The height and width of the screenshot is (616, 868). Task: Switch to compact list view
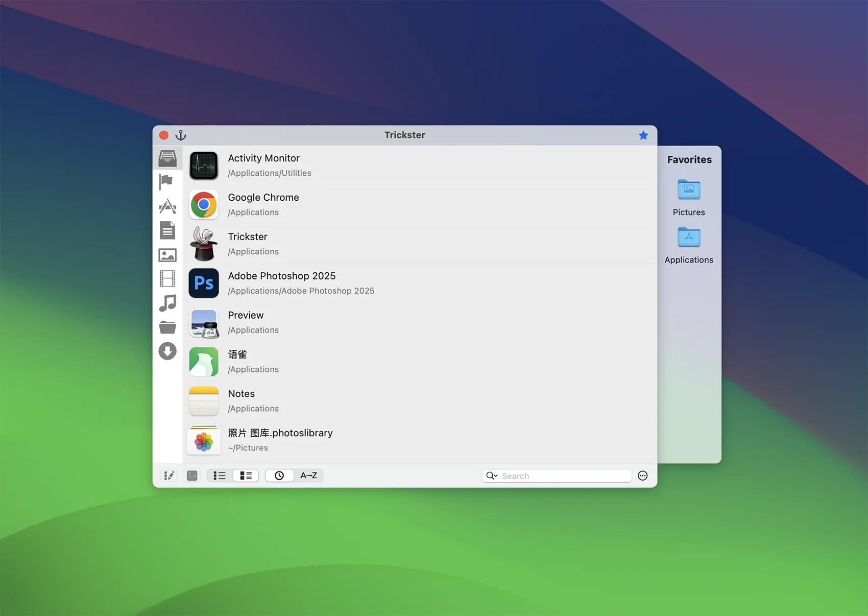pyautogui.click(x=220, y=476)
